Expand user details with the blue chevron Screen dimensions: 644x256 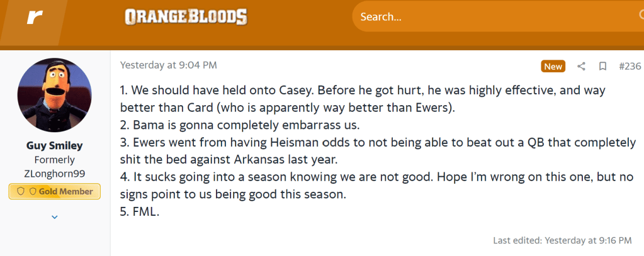(x=54, y=217)
